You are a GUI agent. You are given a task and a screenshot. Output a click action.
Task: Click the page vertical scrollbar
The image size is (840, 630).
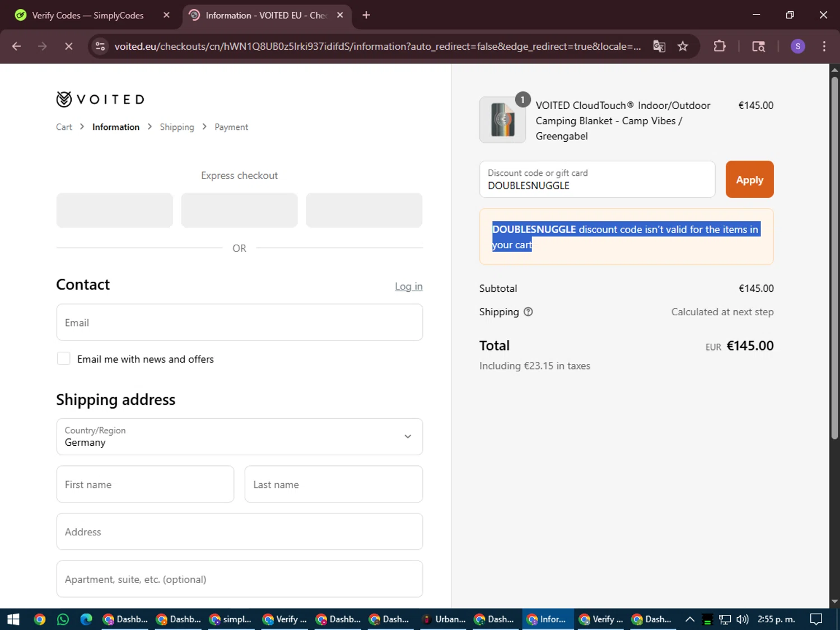pos(834,258)
